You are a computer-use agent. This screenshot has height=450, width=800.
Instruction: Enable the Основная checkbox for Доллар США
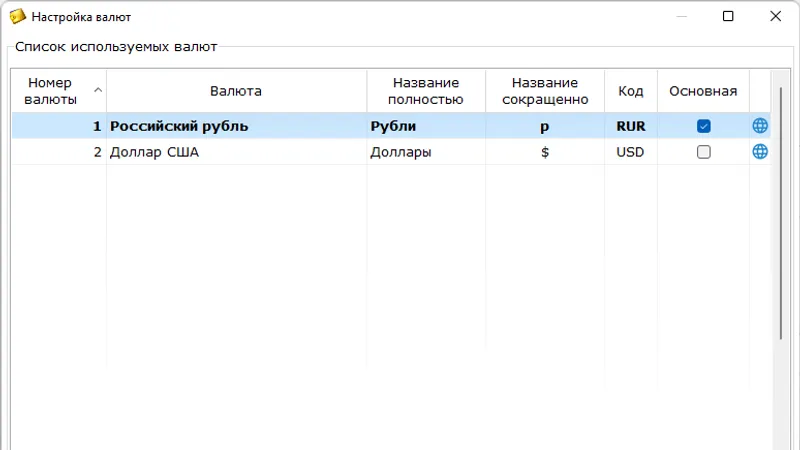(x=703, y=152)
